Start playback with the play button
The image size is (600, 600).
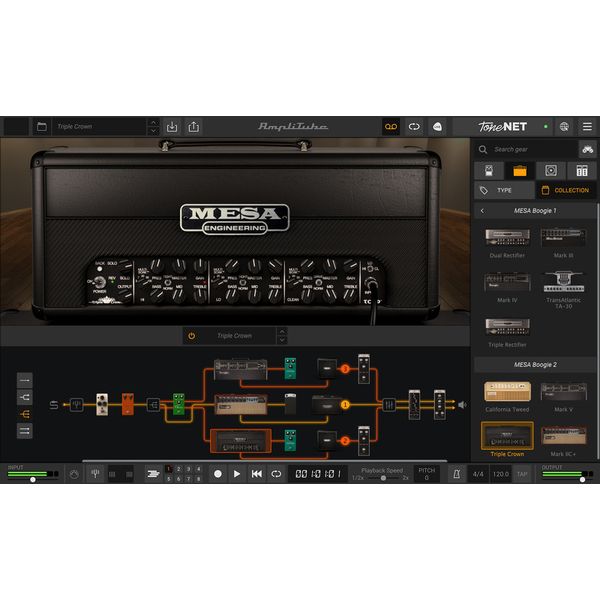[237, 474]
